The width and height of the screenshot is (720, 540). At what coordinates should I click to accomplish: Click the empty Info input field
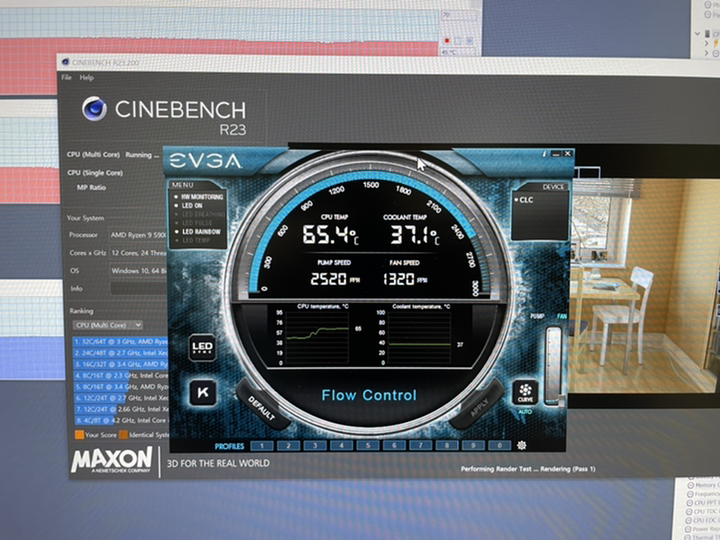click(138, 288)
